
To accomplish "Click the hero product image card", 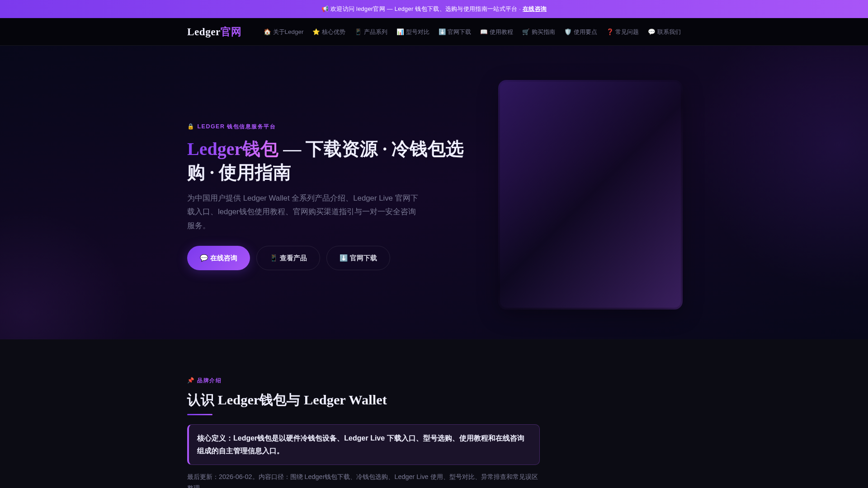I will pos(590,195).
